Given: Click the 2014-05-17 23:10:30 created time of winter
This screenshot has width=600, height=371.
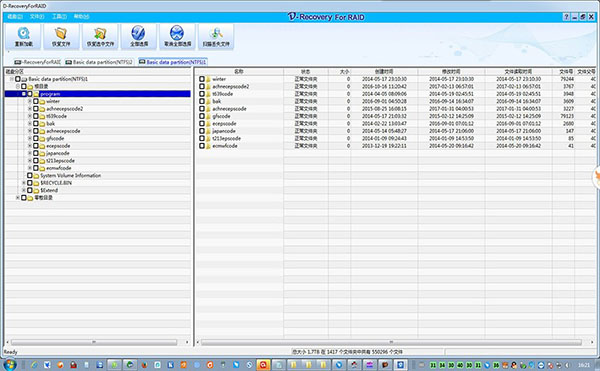Looking at the screenshot, I should [x=384, y=79].
